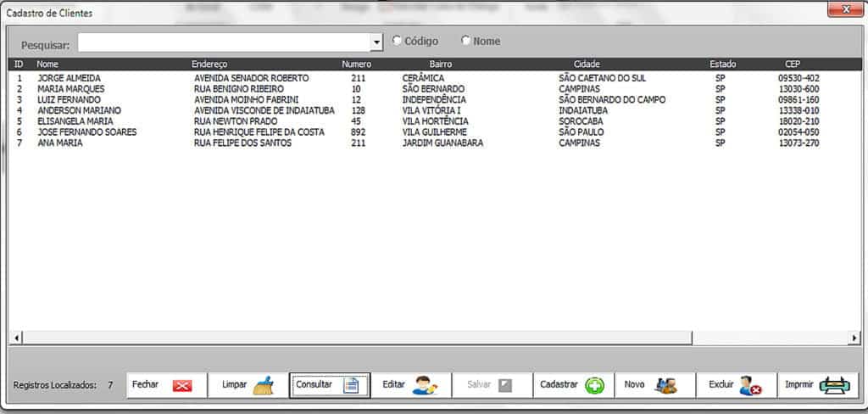Click the broom icon on Limpar
The width and height of the screenshot is (868, 414).
(264, 385)
